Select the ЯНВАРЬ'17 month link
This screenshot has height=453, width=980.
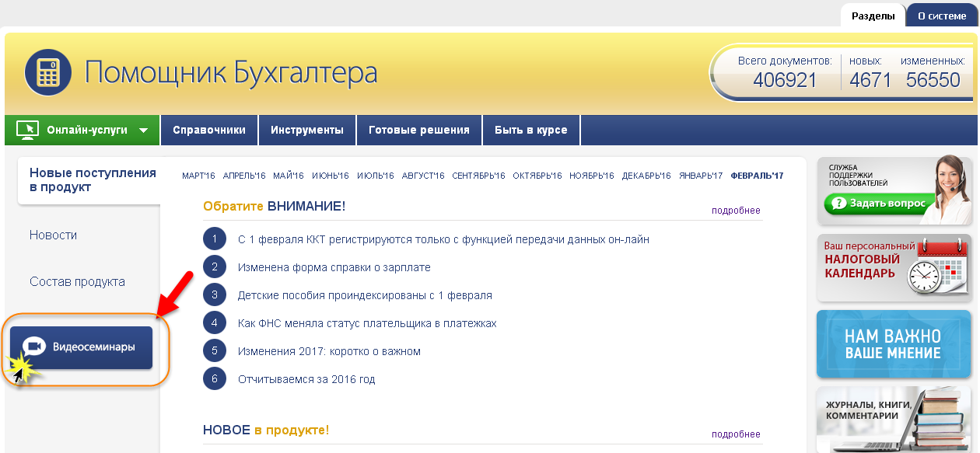click(700, 176)
